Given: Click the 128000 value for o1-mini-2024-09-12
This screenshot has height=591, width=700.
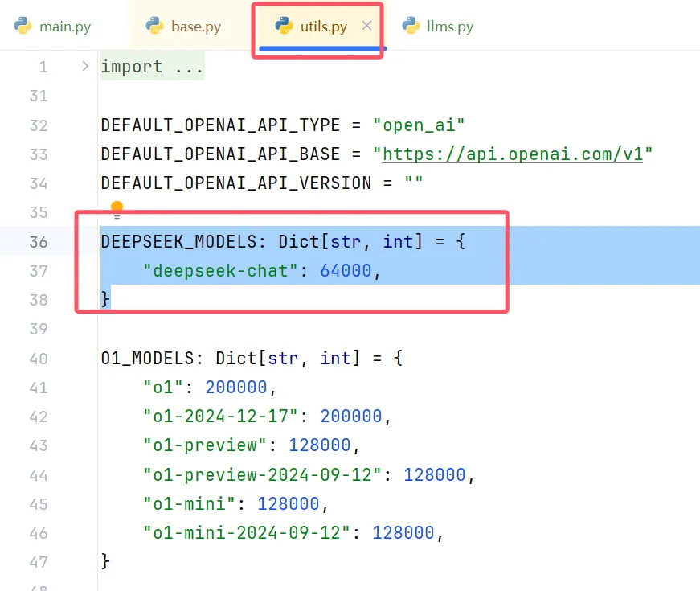Looking at the screenshot, I should 403,533.
